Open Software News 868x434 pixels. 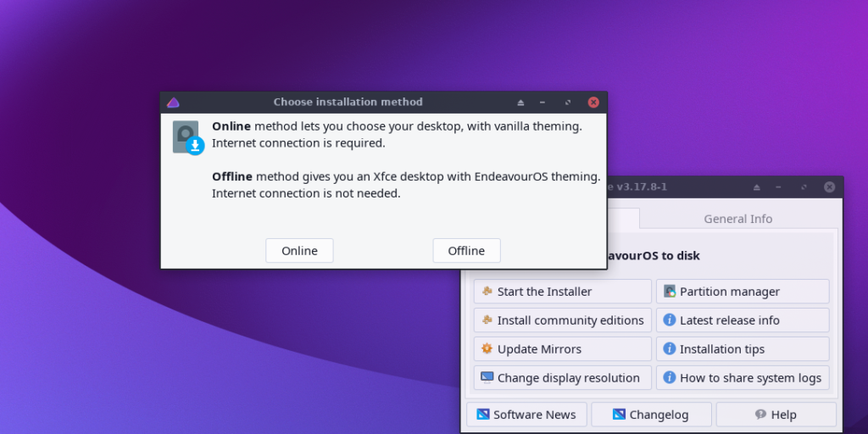[526, 414]
